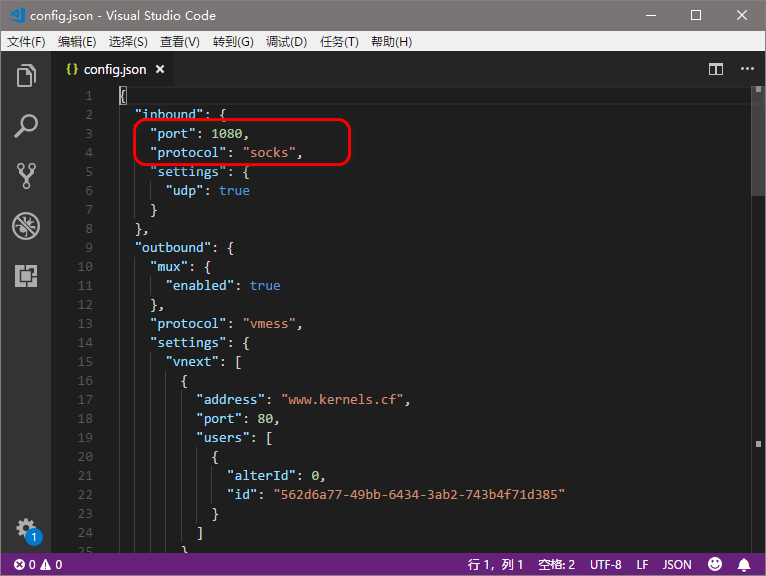Image resolution: width=766 pixels, height=576 pixels.
Task: Open the 转到(G) menu
Action: (x=233, y=42)
